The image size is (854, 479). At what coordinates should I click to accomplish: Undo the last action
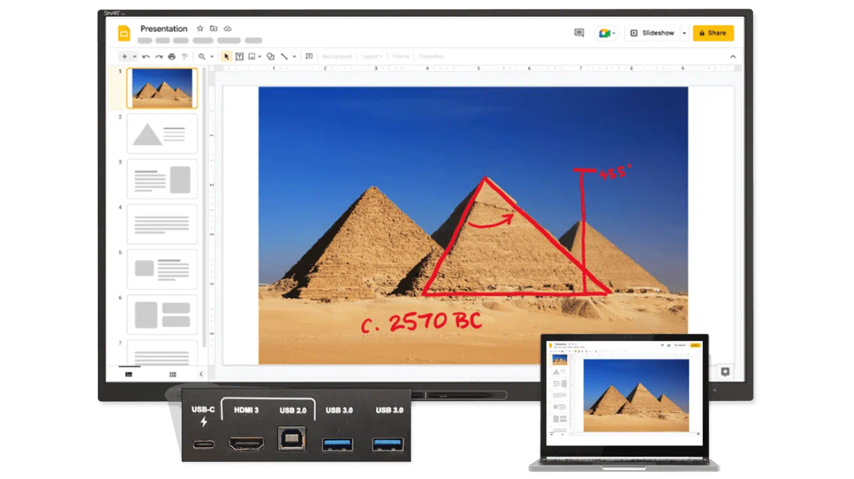coord(145,56)
